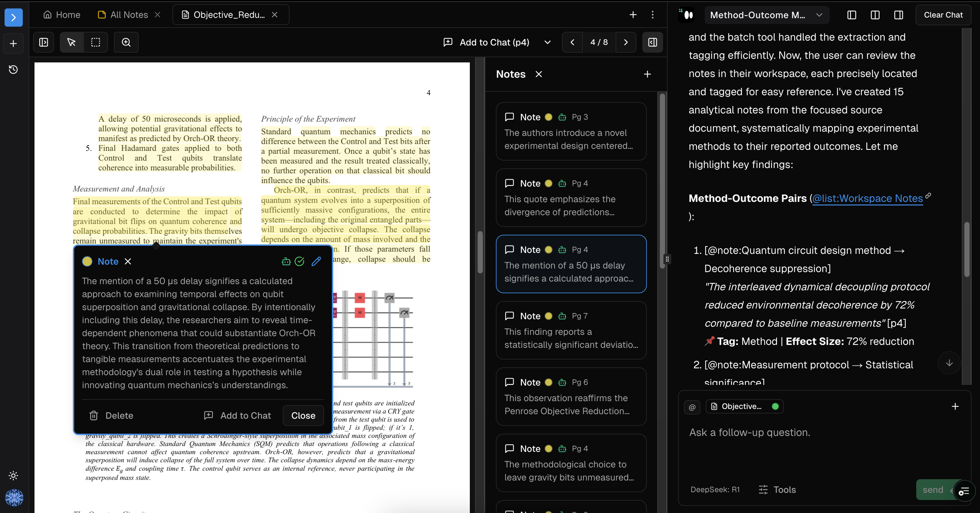Click the app logo icon in chat header
The width and height of the screenshot is (980, 513).
tap(687, 15)
